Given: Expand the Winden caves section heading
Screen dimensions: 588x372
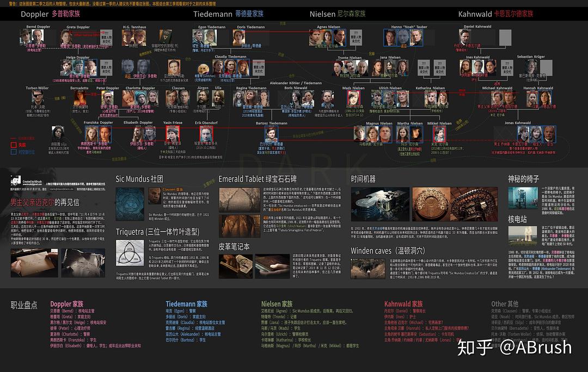Looking at the screenshot, I should (388, 251).
